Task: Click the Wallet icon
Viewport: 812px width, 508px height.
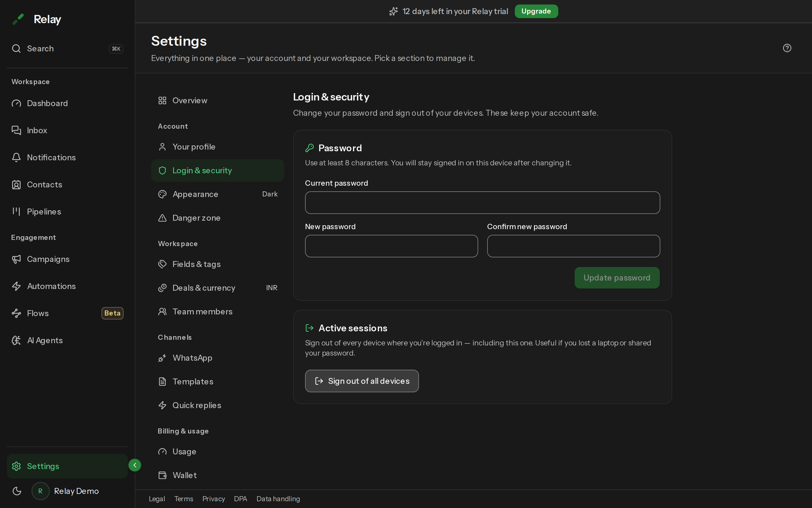Action: point(162,475)
